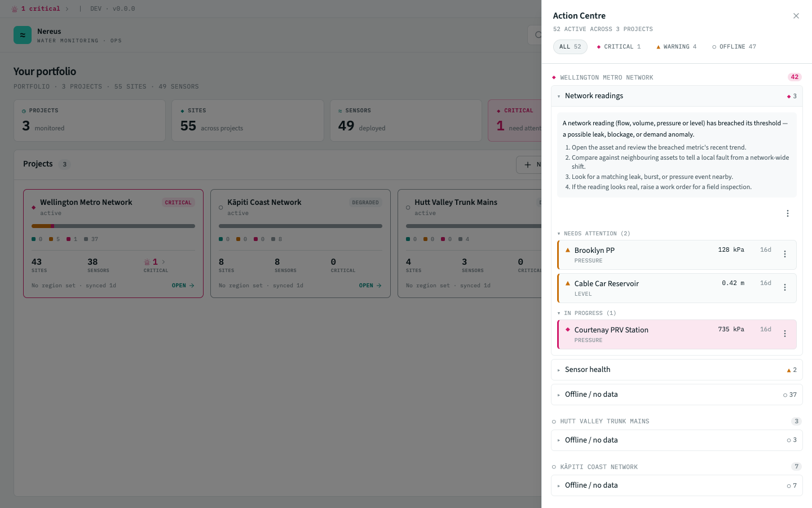Image resolution: width=812 pixels, height=508 pixels.
Task: Filter by WARNING 4 tab
Action: [x=677, y=47]
